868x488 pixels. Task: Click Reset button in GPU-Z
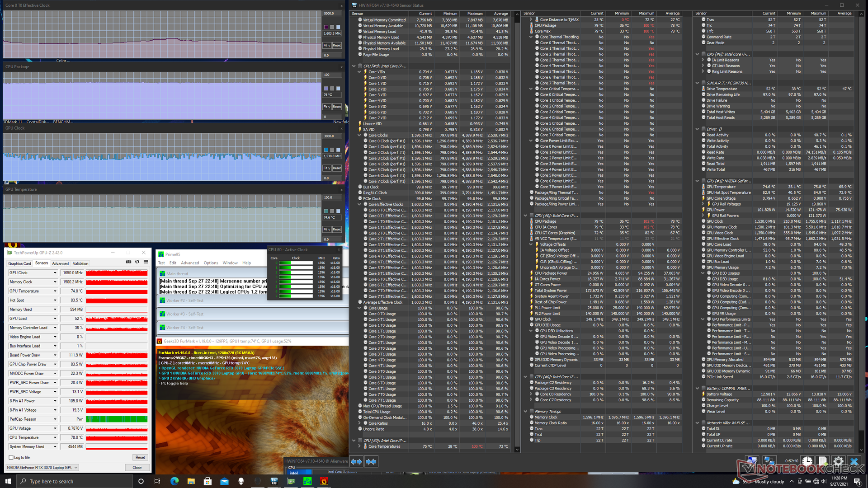140,457
